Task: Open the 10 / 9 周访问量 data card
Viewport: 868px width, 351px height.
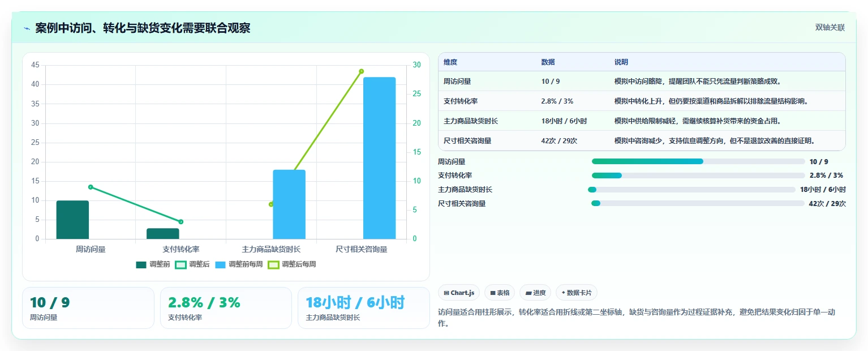Action: tap(88, 308)
